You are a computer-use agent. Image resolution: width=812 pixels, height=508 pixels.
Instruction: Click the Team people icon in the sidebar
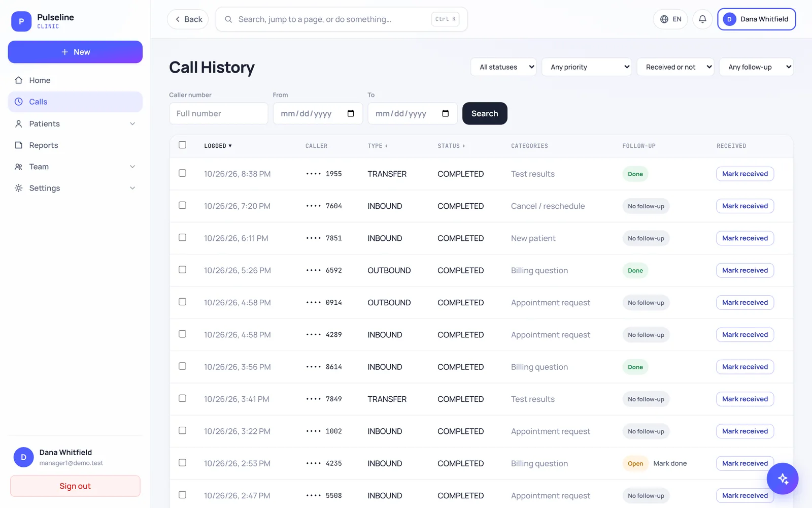click(x=19, y=167)
